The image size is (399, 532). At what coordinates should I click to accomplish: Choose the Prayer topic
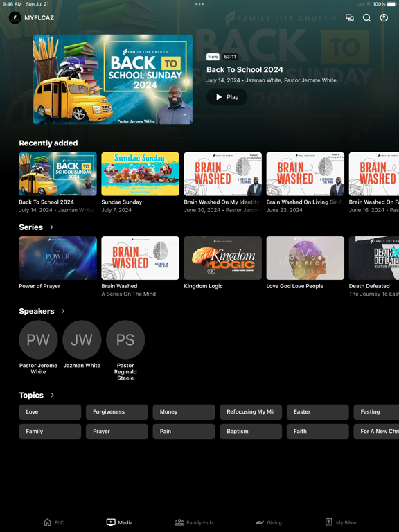coord(116,432)
